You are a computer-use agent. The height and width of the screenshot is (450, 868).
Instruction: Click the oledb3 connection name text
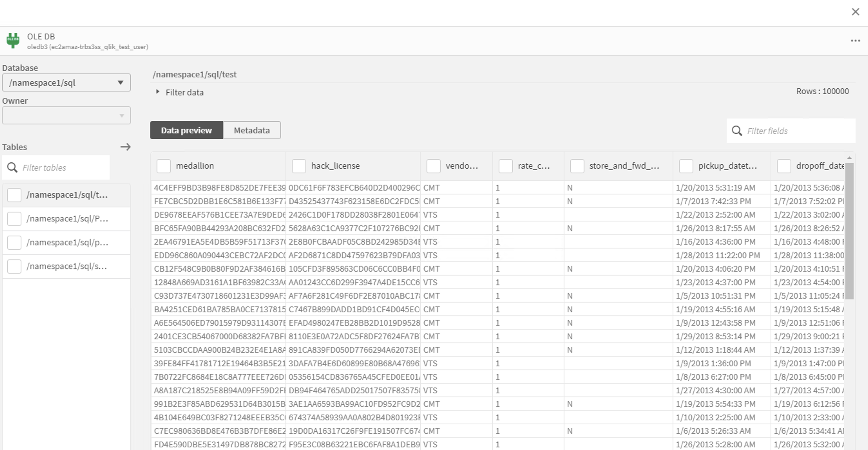pos(88,47)
